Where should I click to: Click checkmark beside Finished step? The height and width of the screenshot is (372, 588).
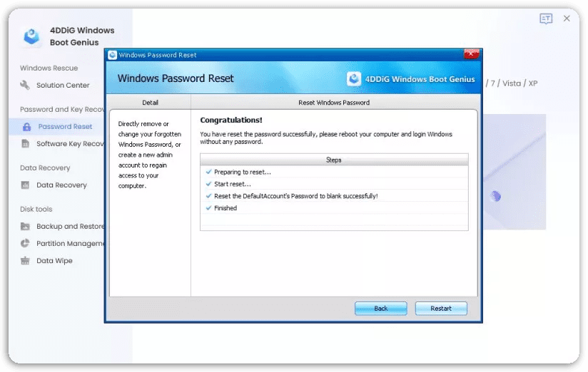pyautogui.click(x=208, y=207)
